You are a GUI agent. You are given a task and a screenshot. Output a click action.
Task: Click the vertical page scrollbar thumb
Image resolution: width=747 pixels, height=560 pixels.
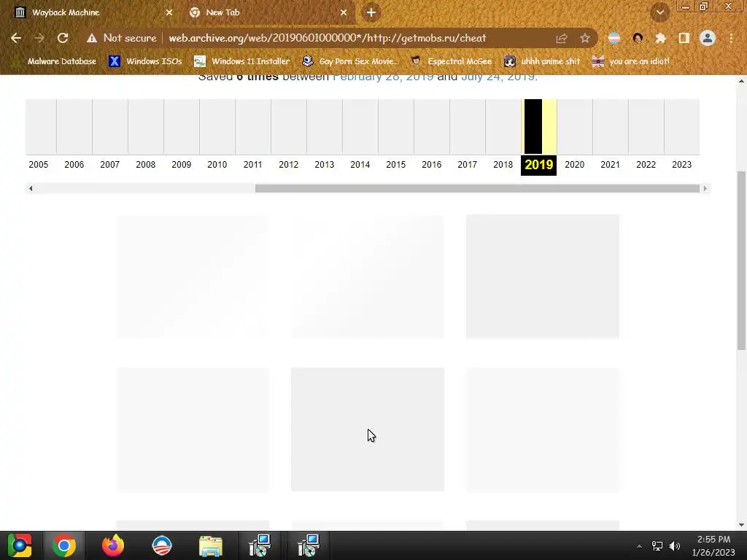click(x=741, y=260)
